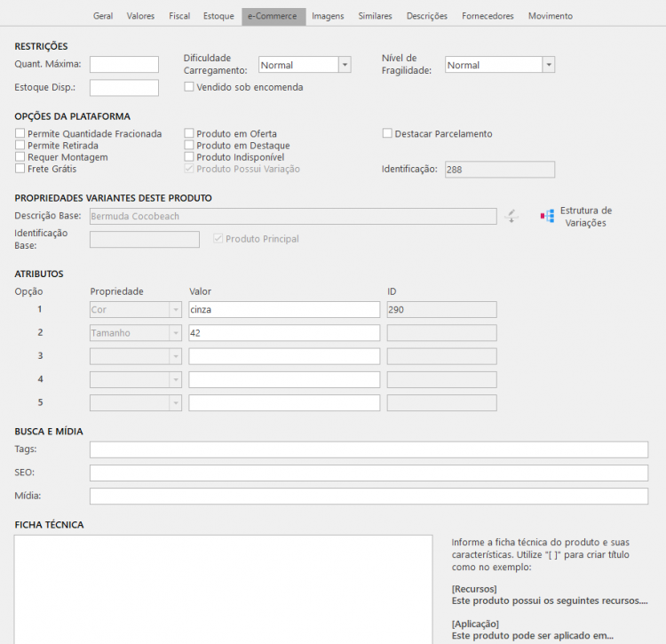Go to the Fornecedores tab
Image resolution: width=666 pixels, height=644 pixels.
tap(488, 16)
